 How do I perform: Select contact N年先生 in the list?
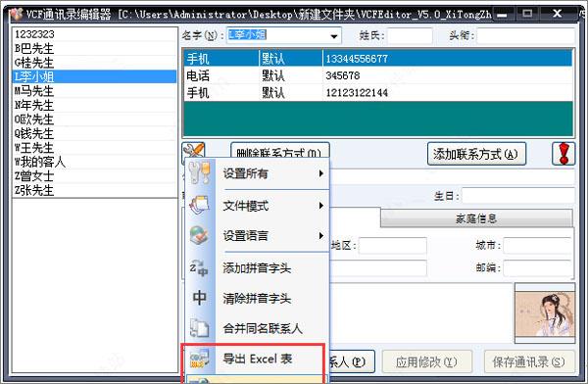tap(94, 106)
